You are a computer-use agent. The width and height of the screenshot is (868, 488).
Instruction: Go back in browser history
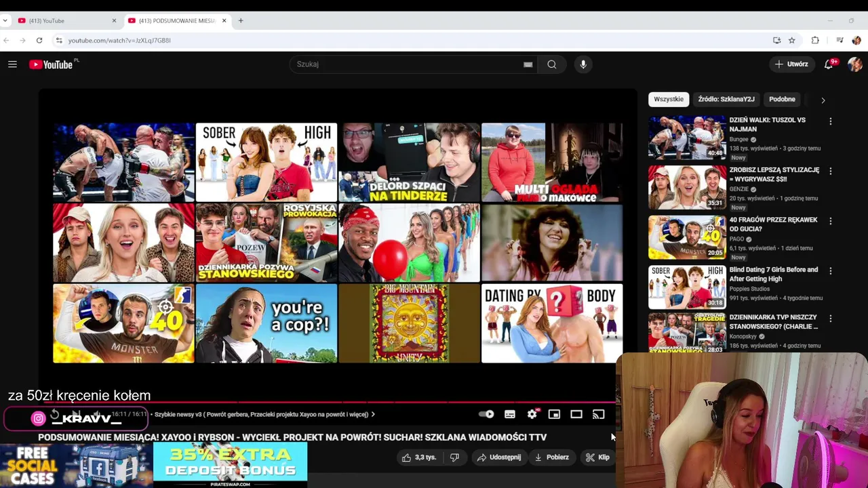pos(6,41)
